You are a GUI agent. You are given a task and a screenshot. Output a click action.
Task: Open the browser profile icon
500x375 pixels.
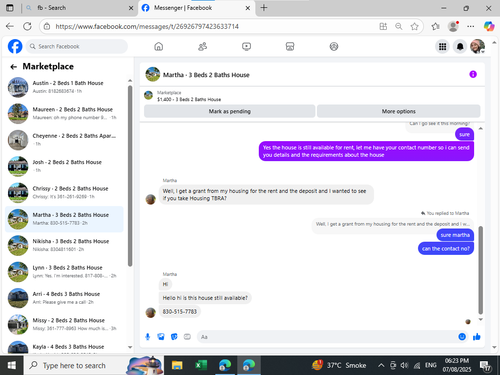coord(453,26)
